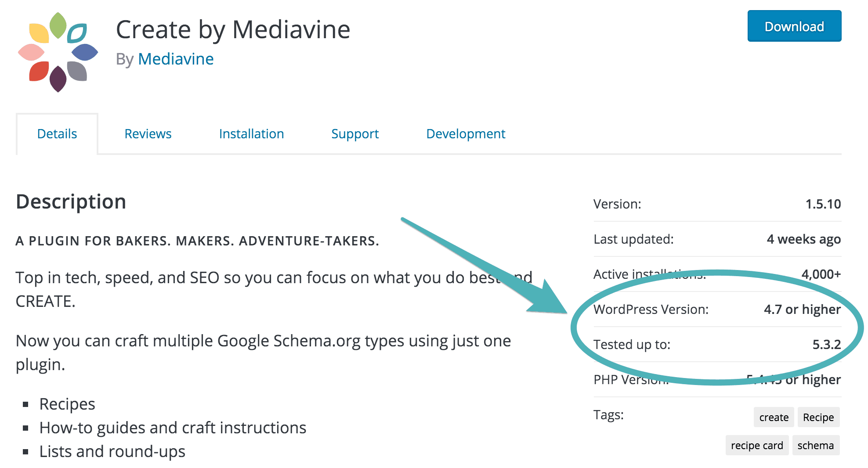The height and width of the screenshot is (468, 868).
Task: Select the 'schema' tag
Action: click(x=815, y=445)
